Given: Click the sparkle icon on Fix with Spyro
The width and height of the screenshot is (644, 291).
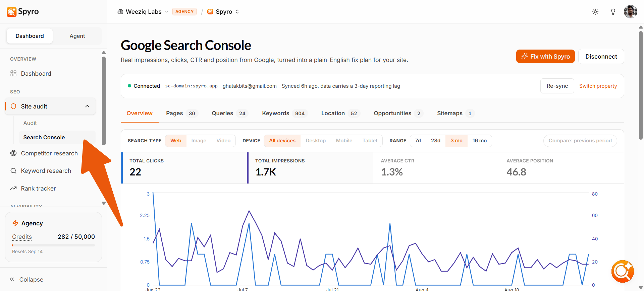Looking at the screenshot, I should coord(525,56).
